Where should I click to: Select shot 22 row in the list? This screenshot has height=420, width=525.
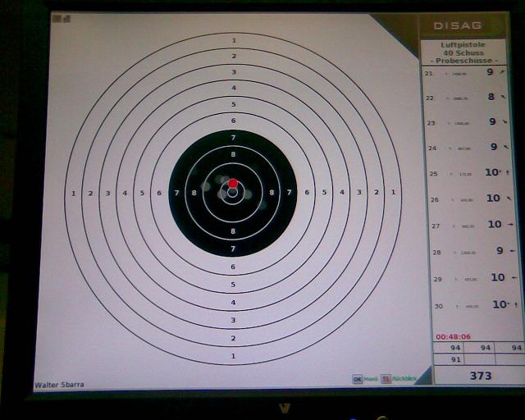click(x=469, y=98)
